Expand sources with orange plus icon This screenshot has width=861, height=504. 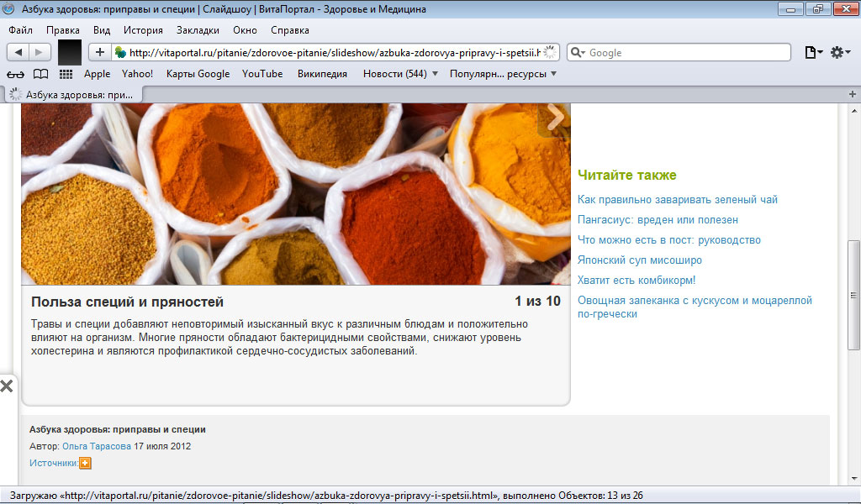pos(85,464)
